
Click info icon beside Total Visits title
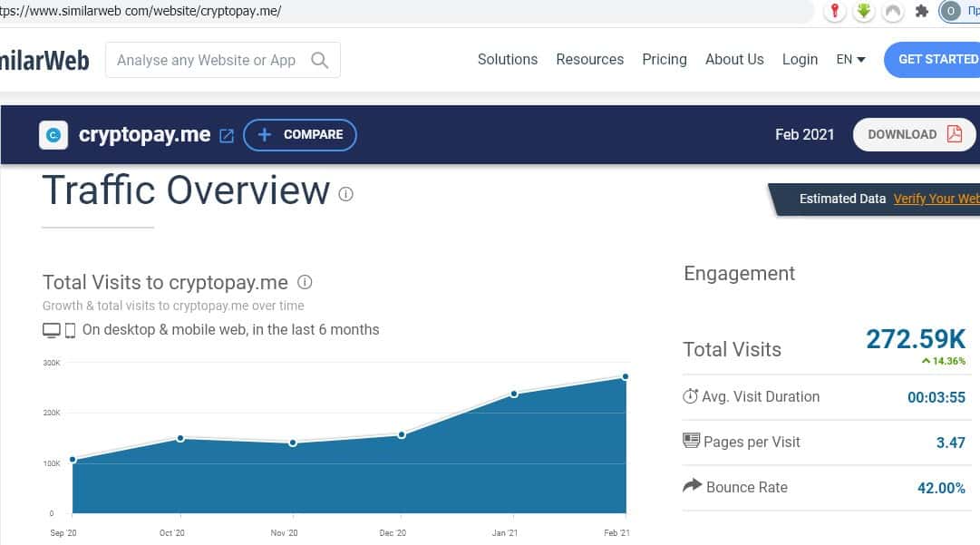click(306, 282)
